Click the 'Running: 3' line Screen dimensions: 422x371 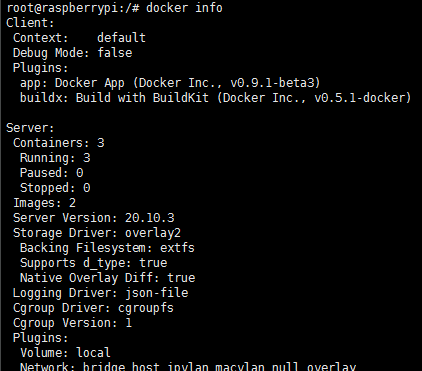(x=55, y=158)
